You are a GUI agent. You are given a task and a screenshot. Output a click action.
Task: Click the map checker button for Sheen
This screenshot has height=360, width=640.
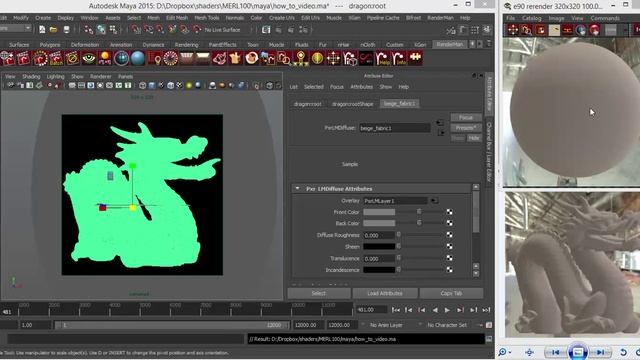tap(449, 247)
